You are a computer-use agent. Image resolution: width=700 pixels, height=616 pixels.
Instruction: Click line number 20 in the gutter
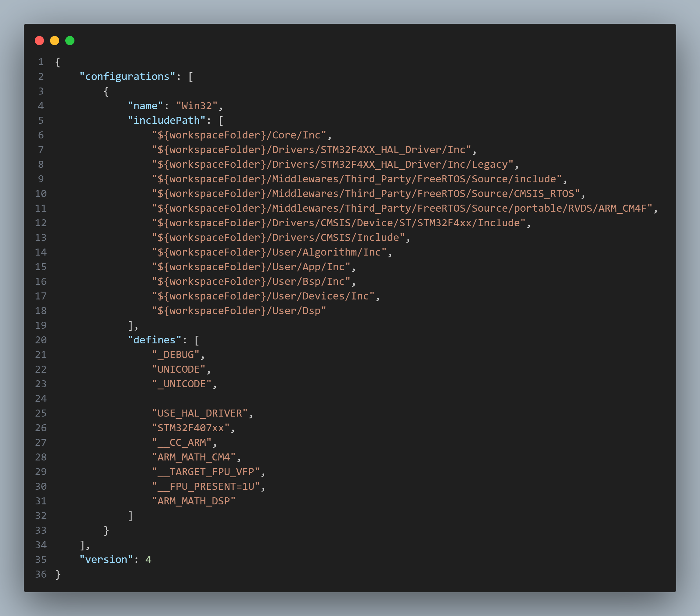(41, 340)
